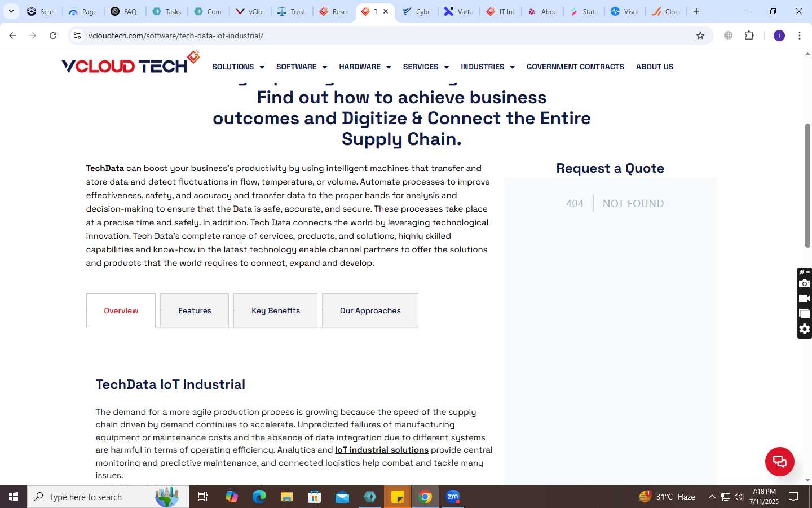This screenshot has height=508, width=812.
Task: Open GOVERNMENT CONTRACTS page
Action: (575, 67)
